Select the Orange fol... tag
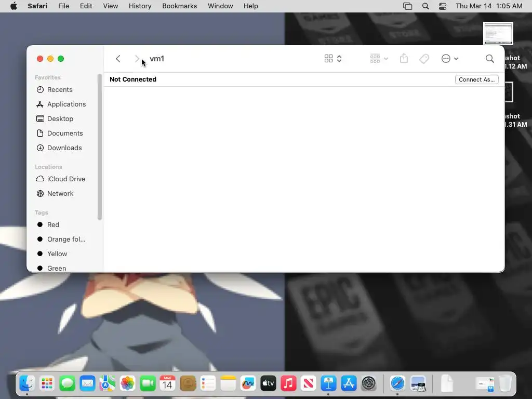This screenshot has height=399, width=532. click(61, 239)
